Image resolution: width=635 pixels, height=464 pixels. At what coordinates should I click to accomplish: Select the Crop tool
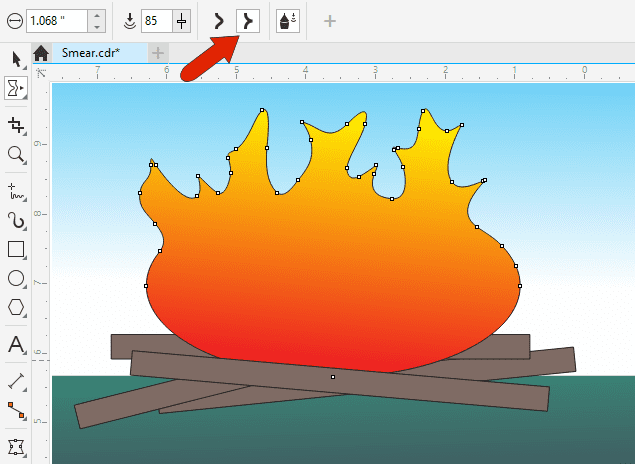pyautogui.click(x=16, y=125)
